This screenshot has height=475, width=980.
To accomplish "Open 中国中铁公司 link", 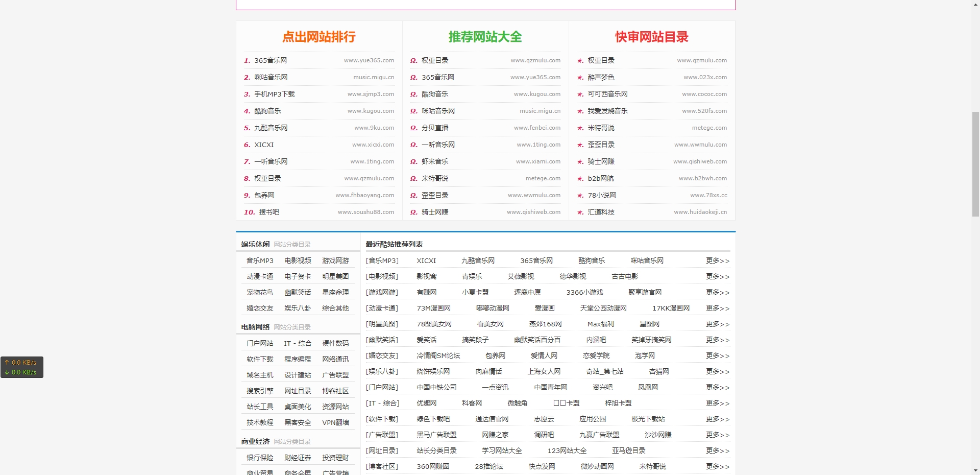I will [436, 387].
